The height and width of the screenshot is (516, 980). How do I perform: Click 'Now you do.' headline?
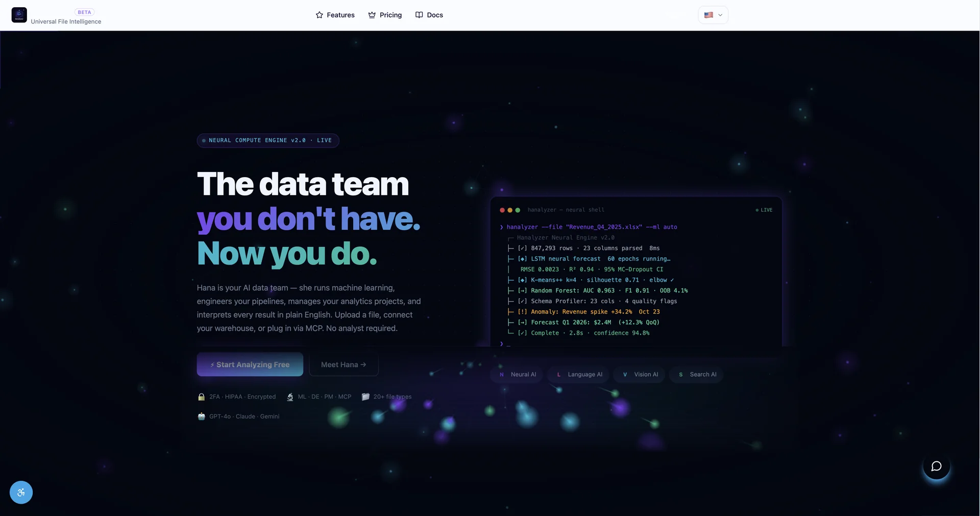pos(287,254)
